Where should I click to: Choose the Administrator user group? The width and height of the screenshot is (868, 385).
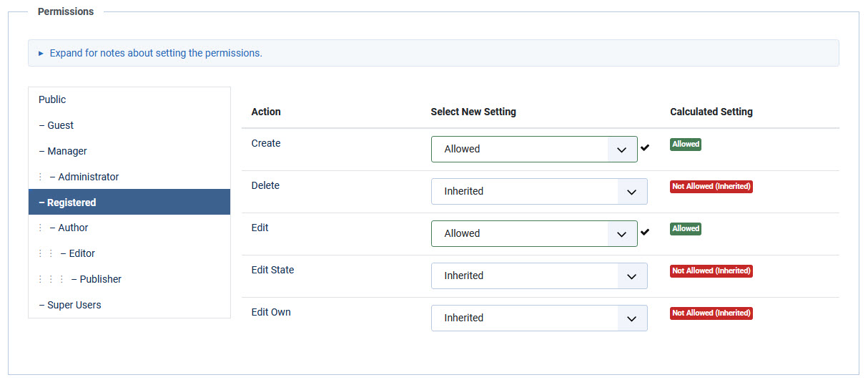tap(88, 177)
